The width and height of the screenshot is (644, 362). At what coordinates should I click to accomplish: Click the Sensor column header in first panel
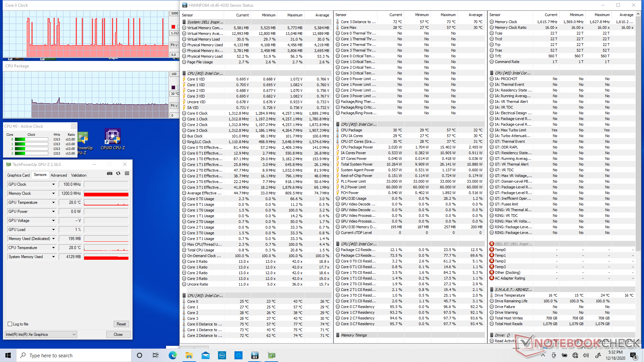click(x=202, y=15)
